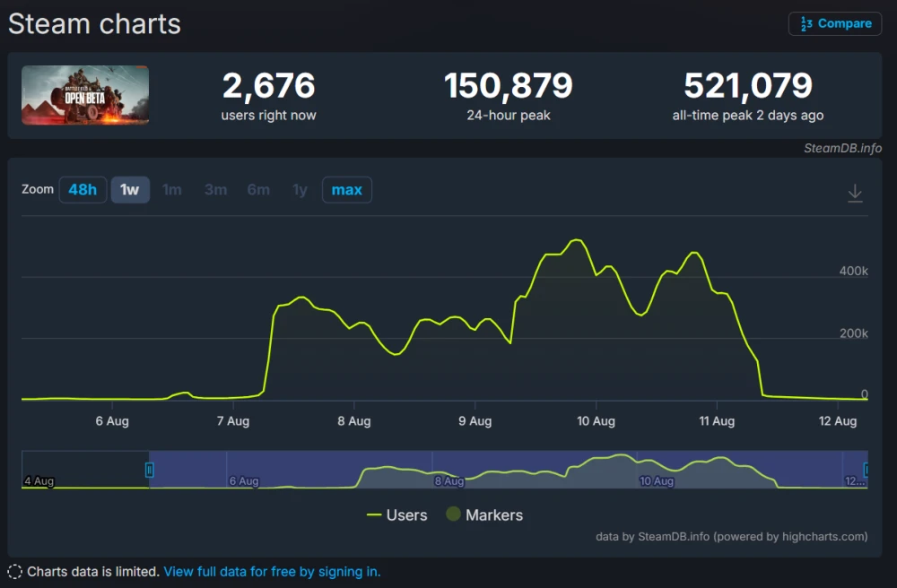The width and height of the screenshot is (897, 588).
Task: Click the '7 Aug' main x-axis label
Action: click(x=233, y=421)
